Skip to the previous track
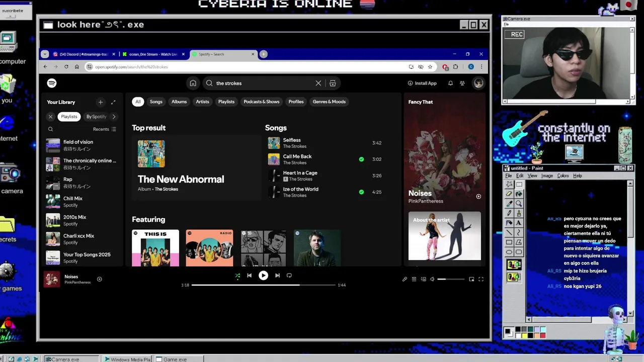The image size is (644, 362). tap(249, 276)
